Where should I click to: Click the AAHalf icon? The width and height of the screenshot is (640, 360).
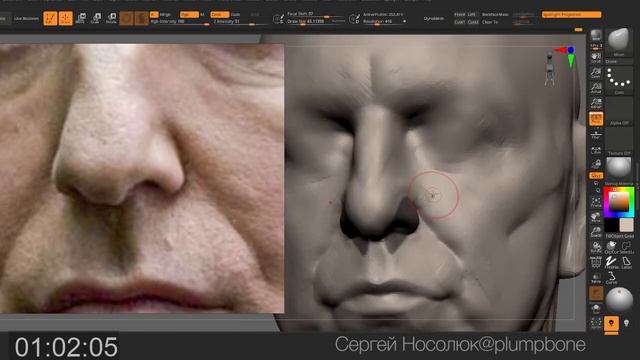tap(596, 103)
